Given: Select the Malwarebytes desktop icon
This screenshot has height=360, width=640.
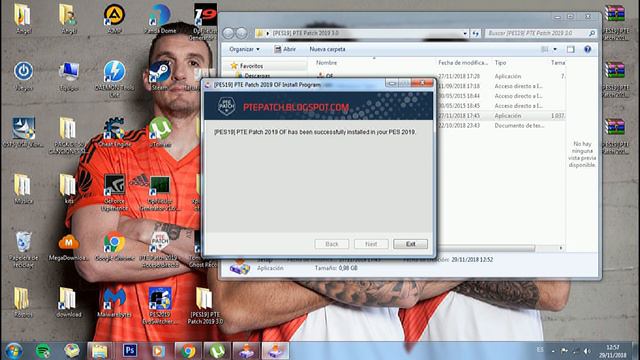Looking at the screenshot, I should click(x=114, y=302).
